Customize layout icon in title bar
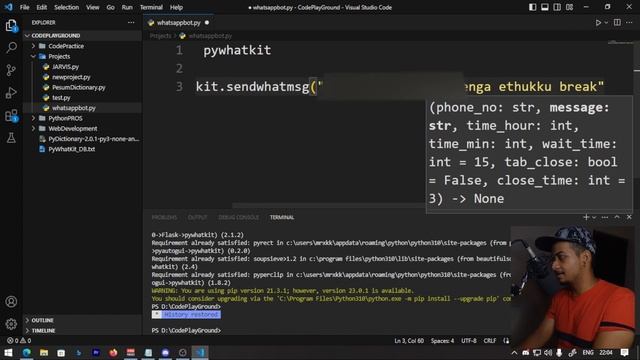This screenshot has height=360, width=640. click(569, 7)
